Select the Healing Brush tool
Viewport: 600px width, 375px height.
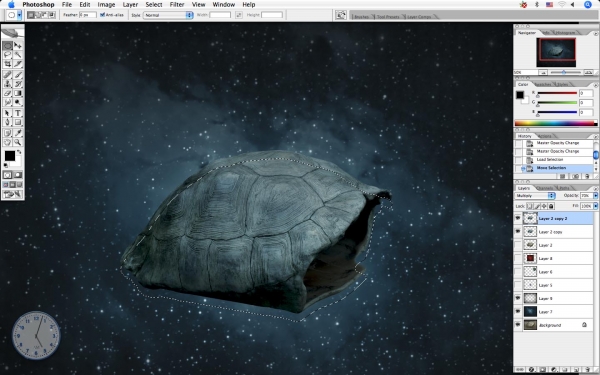(x=8, y=75)
